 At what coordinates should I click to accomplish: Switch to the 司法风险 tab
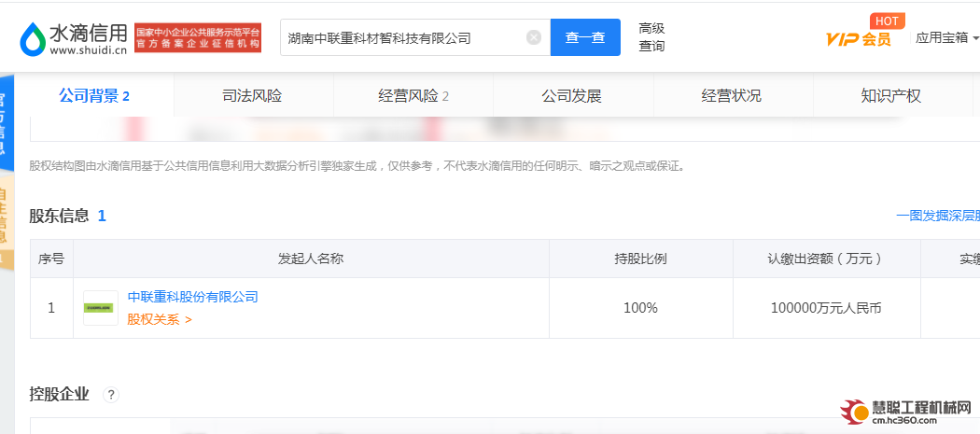[253, 96]
